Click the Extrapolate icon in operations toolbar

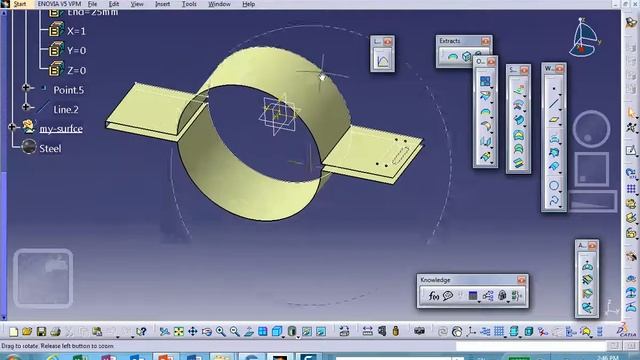(485, 156)
